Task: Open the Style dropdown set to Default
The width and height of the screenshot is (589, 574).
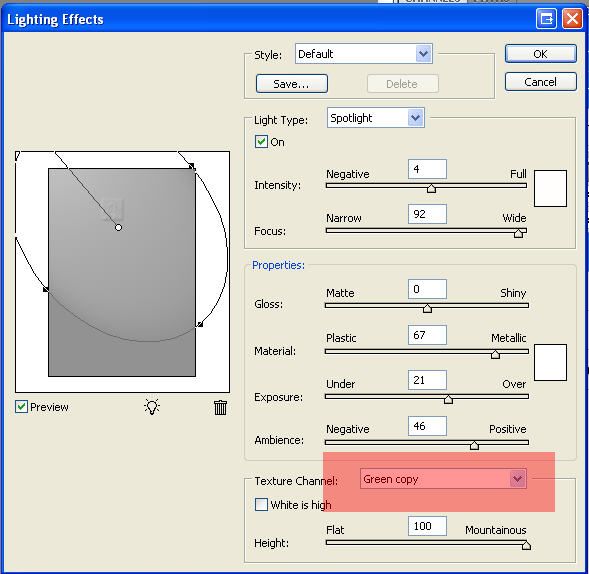Action: tap(364, 54)
